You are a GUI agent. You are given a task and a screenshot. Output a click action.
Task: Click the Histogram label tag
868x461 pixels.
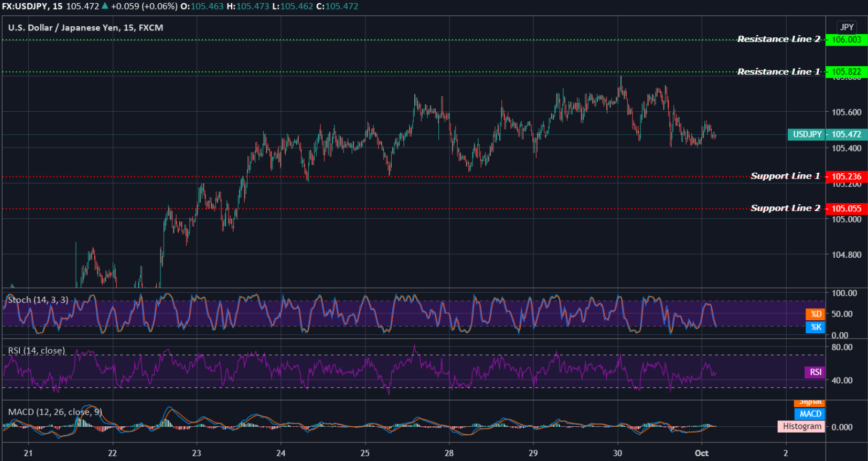[801, 426]
